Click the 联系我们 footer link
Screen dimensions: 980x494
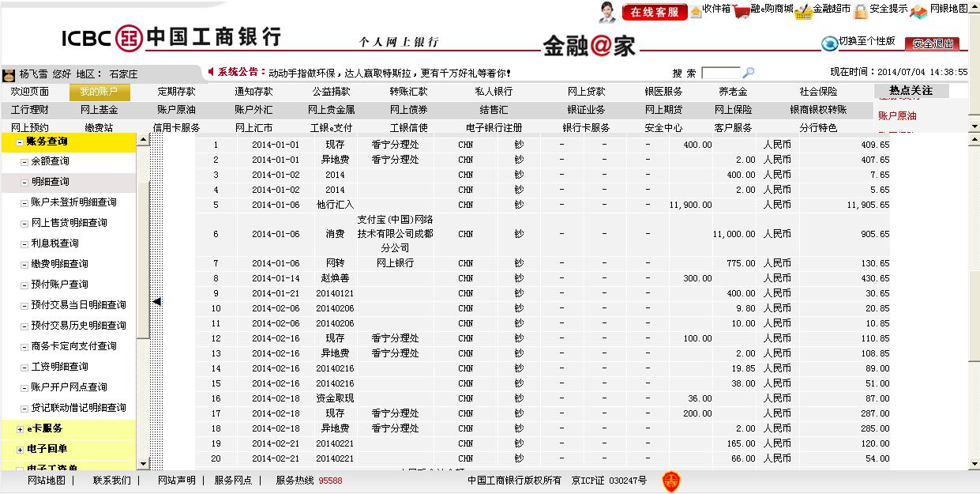112,481
